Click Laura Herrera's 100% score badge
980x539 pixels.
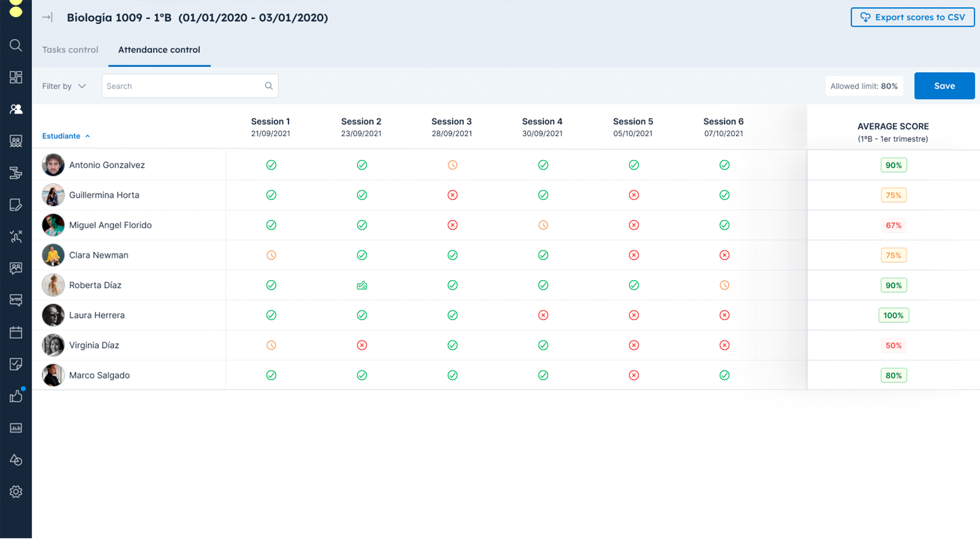tap(893, 315)
